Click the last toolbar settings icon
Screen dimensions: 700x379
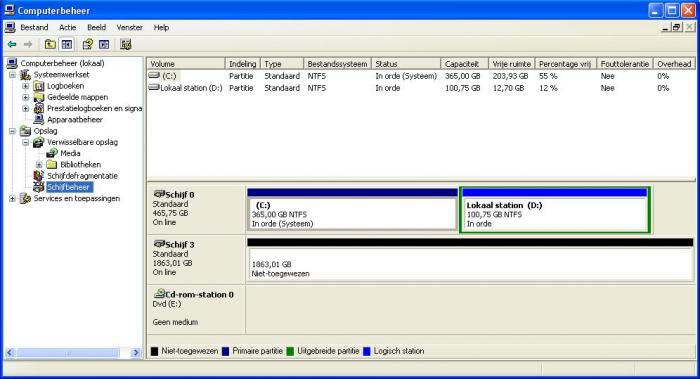[x=126, y=44]
